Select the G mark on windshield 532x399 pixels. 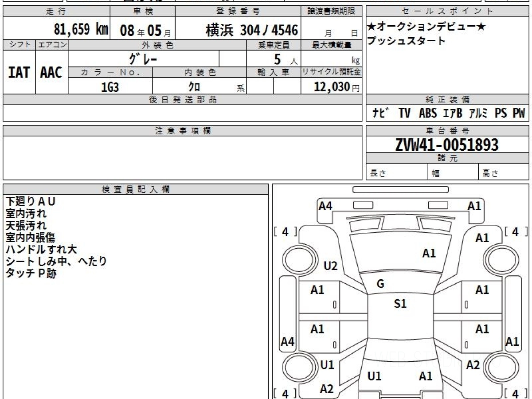tap(380, 284)
